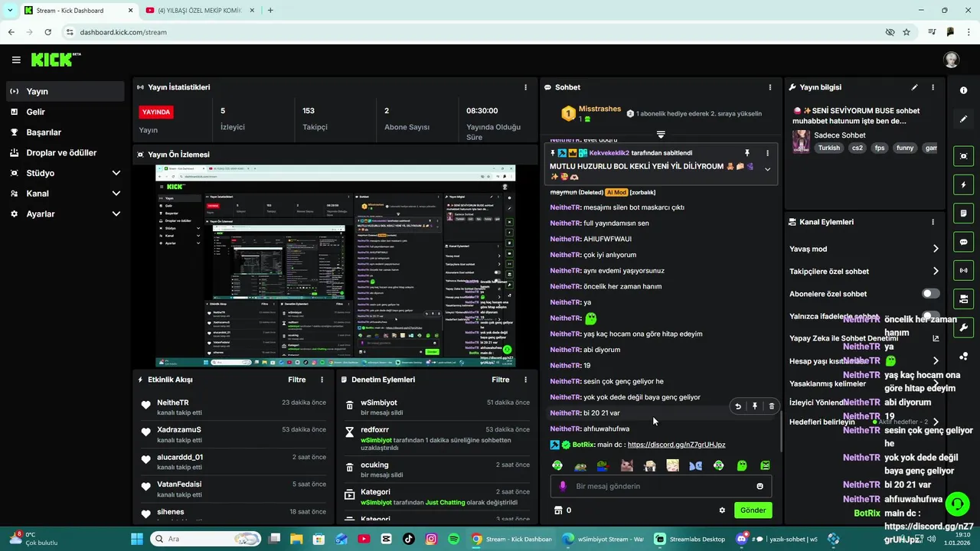Toggle the stream preview widget icon

pyautogui.click(x=963, y=156)
